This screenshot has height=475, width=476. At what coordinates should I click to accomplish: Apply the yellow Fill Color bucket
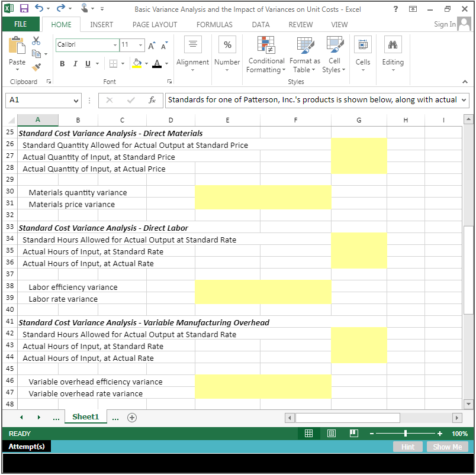tap(137, 63)
